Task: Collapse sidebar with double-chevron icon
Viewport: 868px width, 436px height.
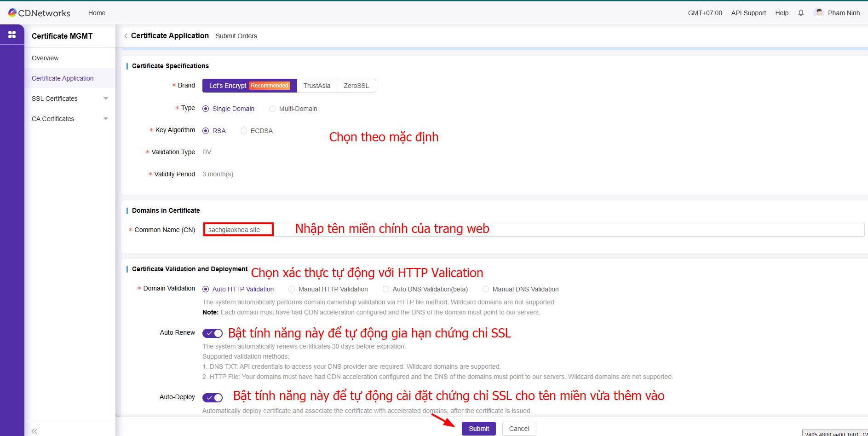Action: (x=34, y=431)
